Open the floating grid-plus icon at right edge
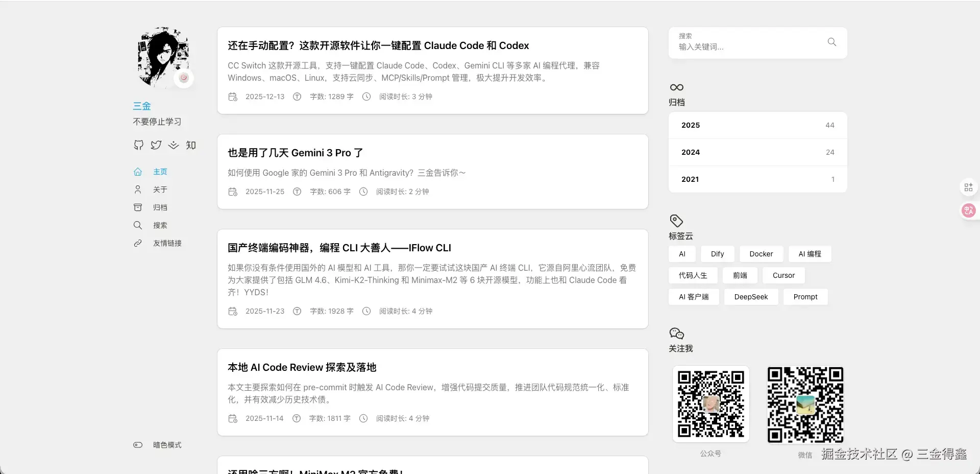 968,187
